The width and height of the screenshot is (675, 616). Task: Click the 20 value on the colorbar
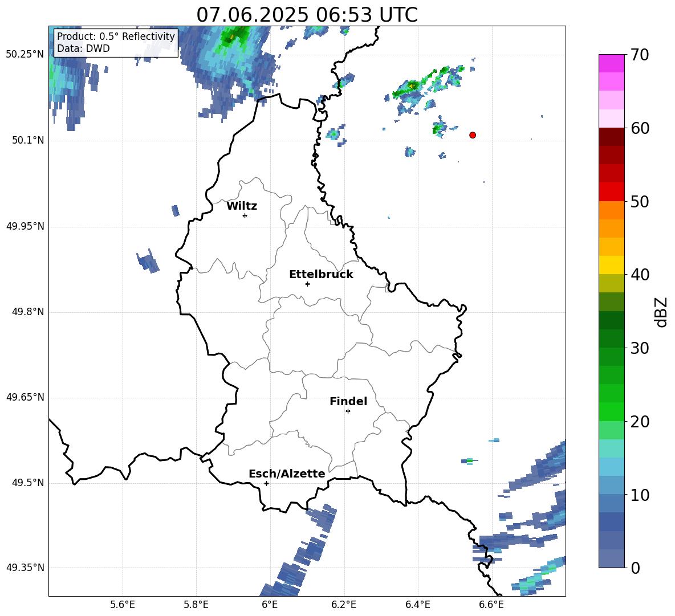pos(640,422)
